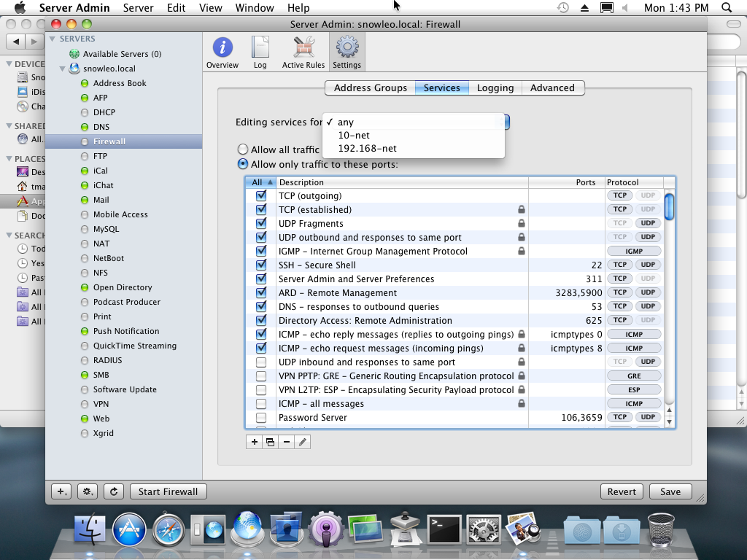Choose any in the address group dropdown
This screenshot has width=747, height=560.
414,122
